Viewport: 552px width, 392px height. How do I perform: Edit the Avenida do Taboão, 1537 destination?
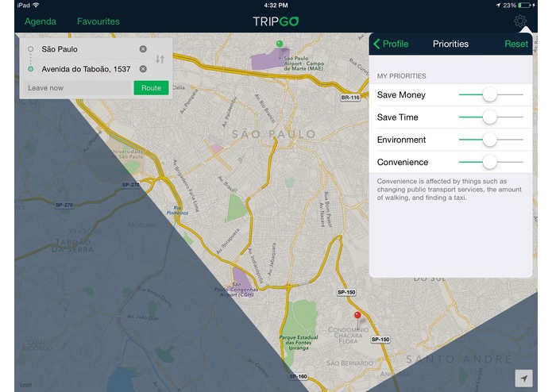(x=86, y=69)
